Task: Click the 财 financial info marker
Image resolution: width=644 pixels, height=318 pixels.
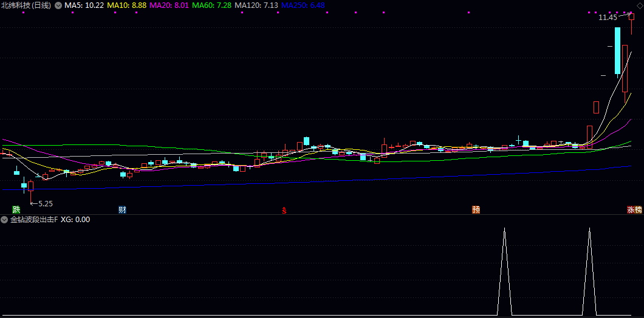Action: coord(122,210)
